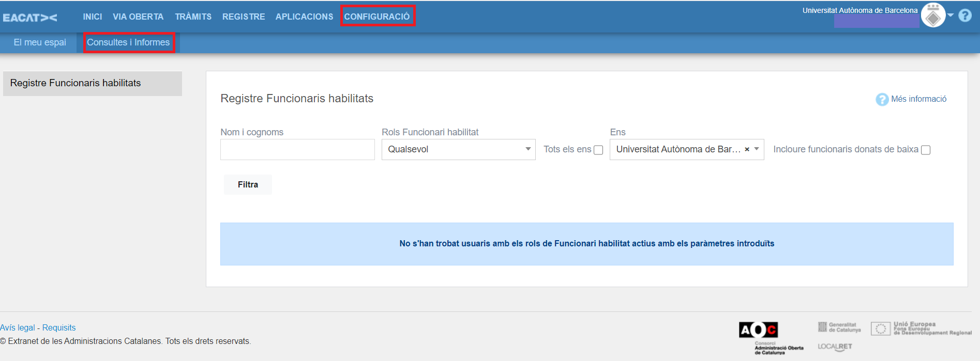Click the university coat of arms avatar
980x361 pixels.
tap(933, 16)
